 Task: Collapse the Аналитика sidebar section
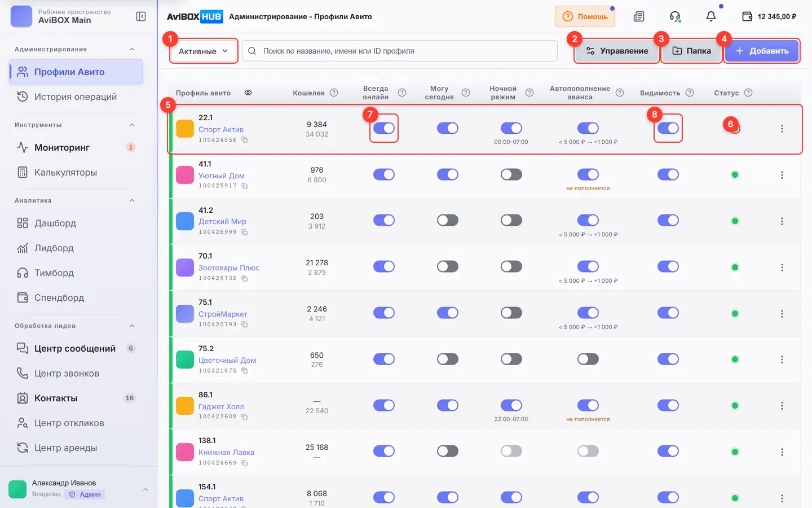tap(132, 200)
